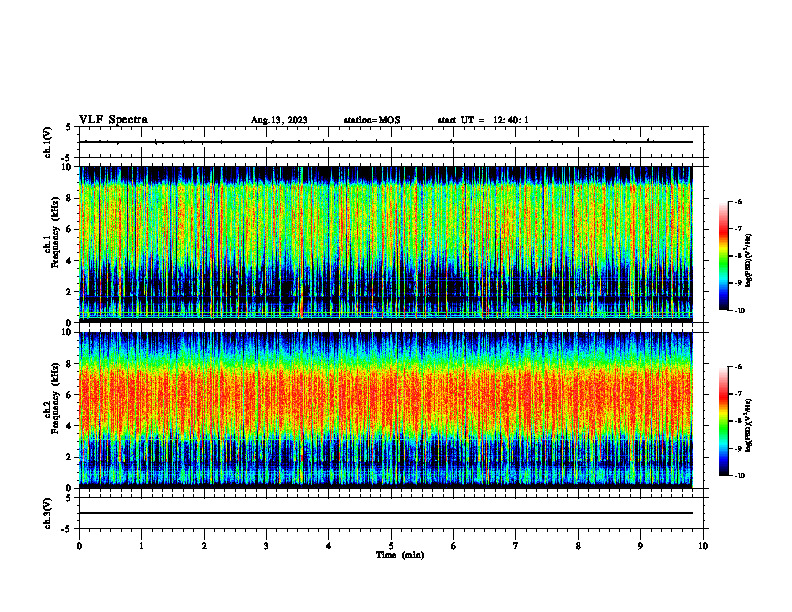Image resolution: width=792 pixels, height=612 pixels.
Task: Click the "10" kHz tick on ch.1 frequency axis
Action: click(68, 167)
